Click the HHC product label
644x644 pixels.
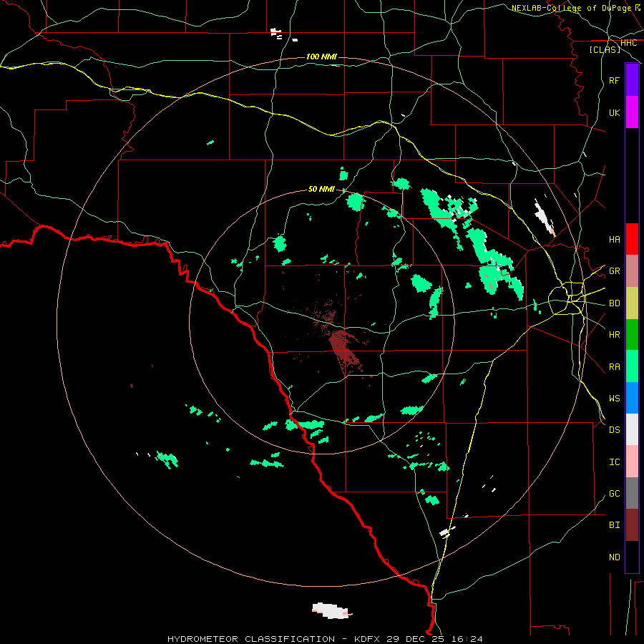pos(628,43)
